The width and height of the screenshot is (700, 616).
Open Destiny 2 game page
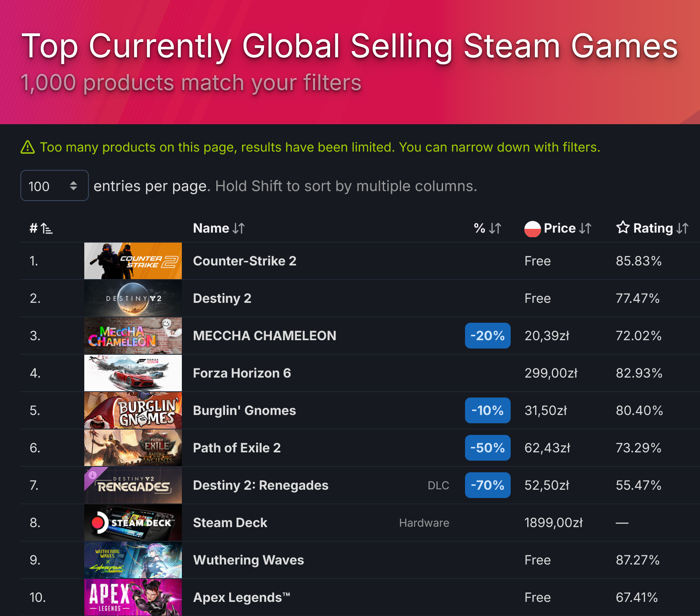[222, 298]
